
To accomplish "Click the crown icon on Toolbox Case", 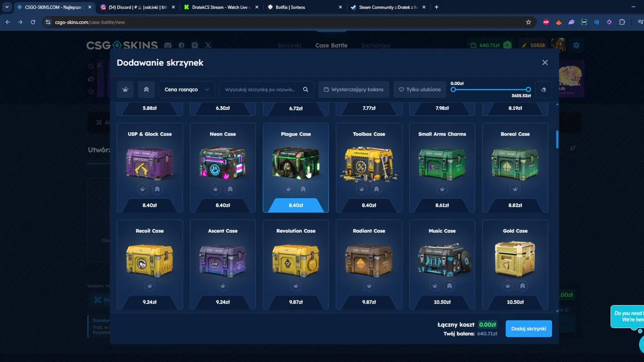I will point(362,189).
